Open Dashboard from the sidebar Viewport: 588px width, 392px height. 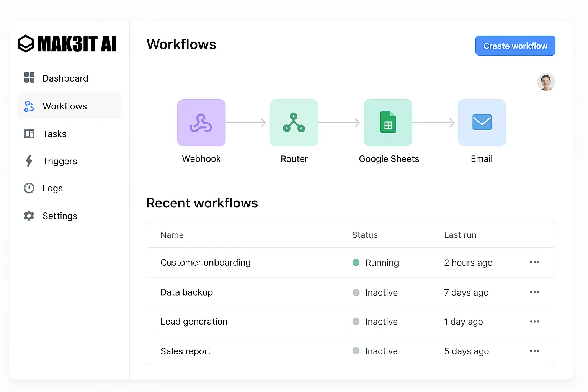click(65, 78)
